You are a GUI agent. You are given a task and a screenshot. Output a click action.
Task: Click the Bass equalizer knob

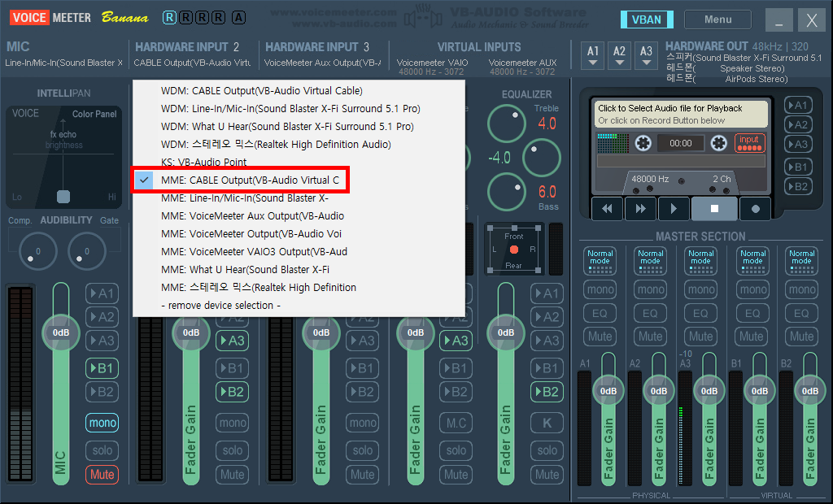[506, 192]
